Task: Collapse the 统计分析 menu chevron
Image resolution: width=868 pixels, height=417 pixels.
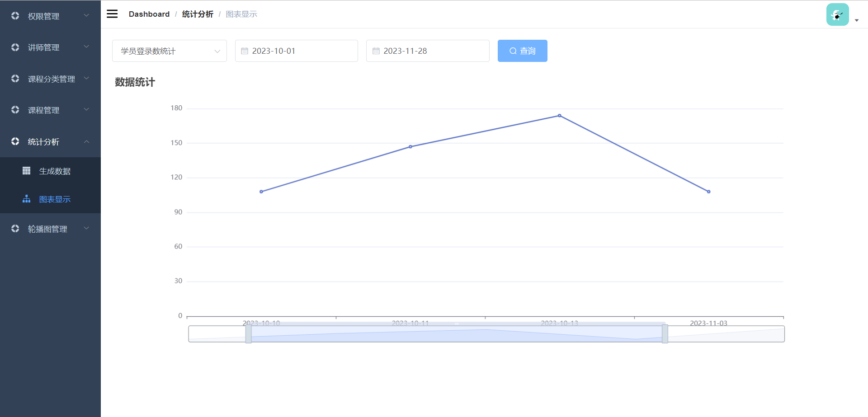Action: 86,142
